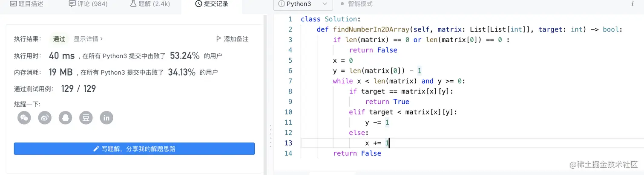This screenshot has height=175, width=644.
Task: Expand 显示详情 details link
Action: coord(88,39)
